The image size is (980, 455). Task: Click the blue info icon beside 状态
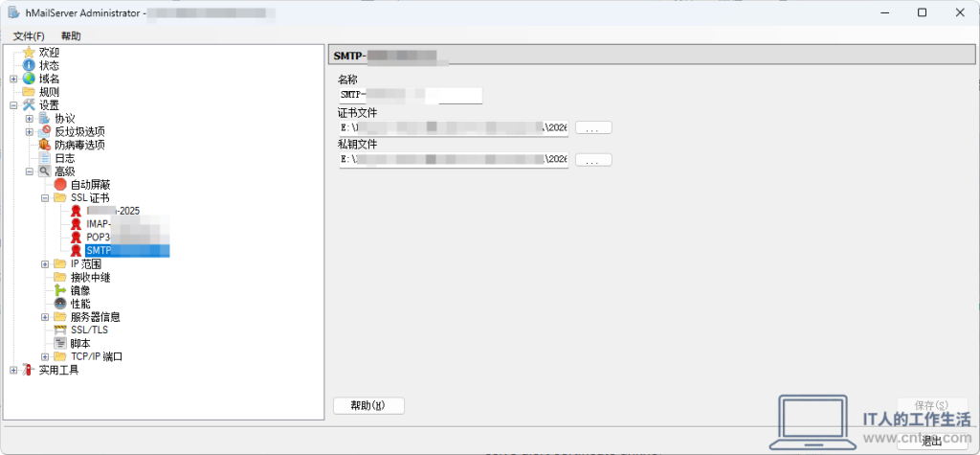point(29,65)
